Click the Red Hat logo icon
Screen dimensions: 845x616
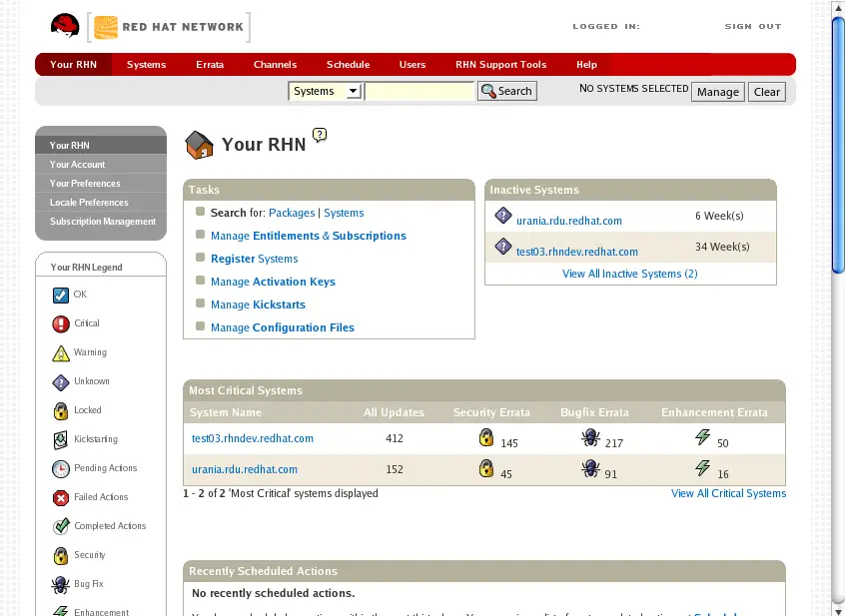coord(65,27)
